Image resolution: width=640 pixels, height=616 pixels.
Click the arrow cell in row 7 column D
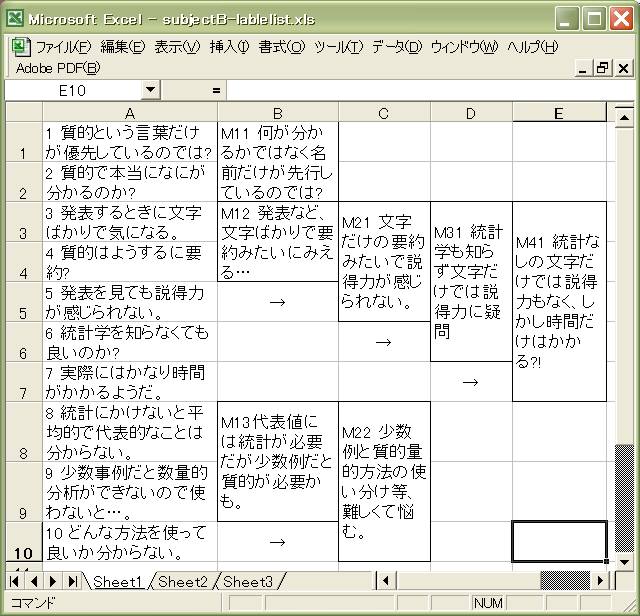point(471,382)
